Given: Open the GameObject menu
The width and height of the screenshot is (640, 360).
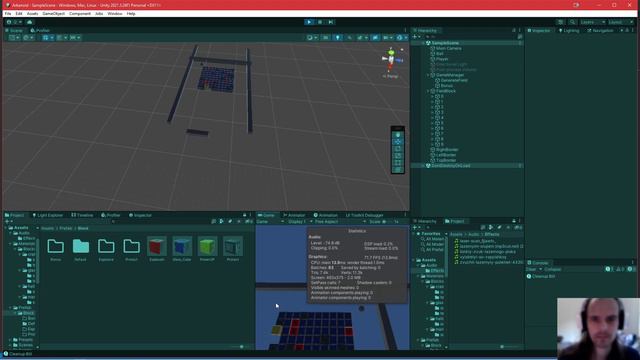Looking at the screenshot, I should click(53, 13).
